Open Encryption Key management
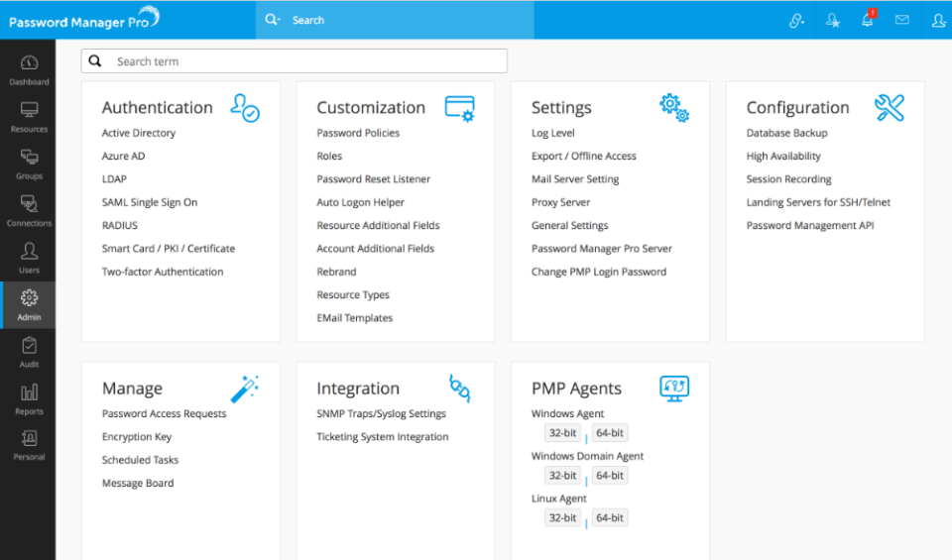 pyautogui.click(x=137, y=437)
